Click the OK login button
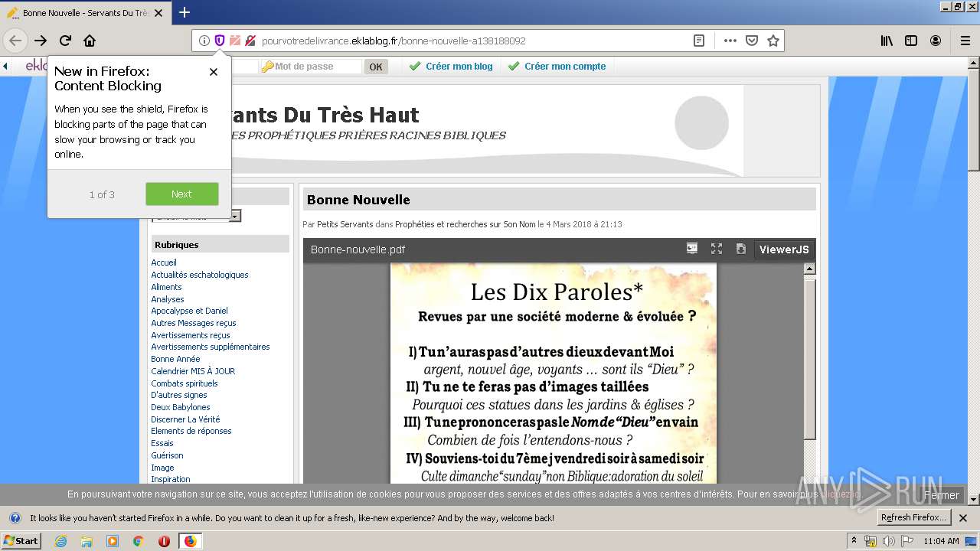Viewport: 980px width, 551px height. point(376,67)
